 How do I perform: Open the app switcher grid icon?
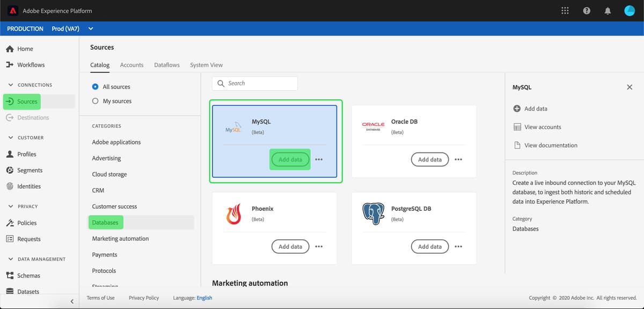(x=565, y=10)
